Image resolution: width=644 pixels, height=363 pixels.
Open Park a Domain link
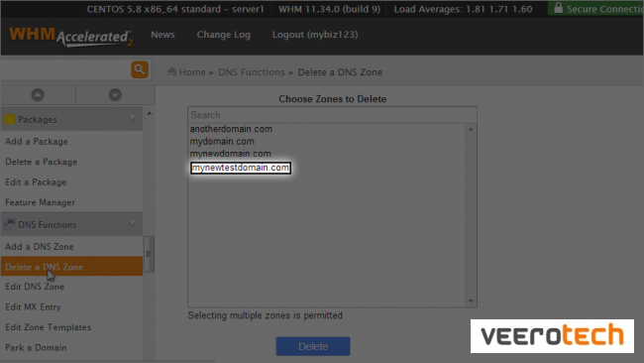(36, 347)
